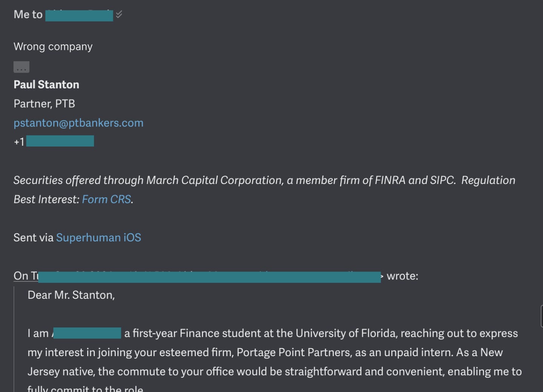Screen dimensions: 543x392
Task: Click the "Sent via" text
Action: 34,238
